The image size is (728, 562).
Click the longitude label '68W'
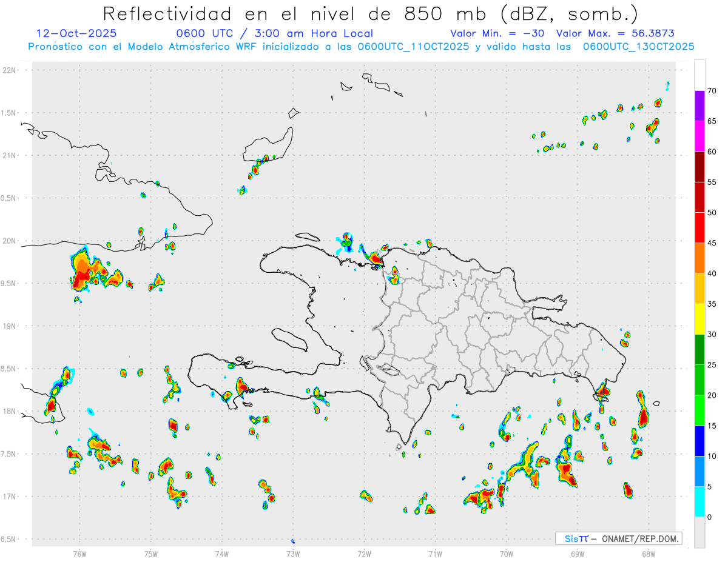(x=649, y=554)
